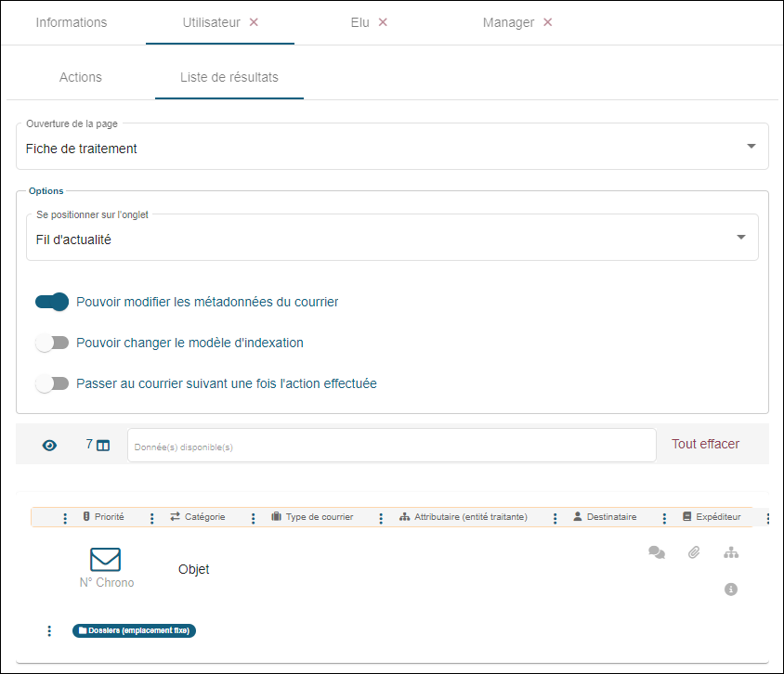Open the dots menu before Priorité

coord(65,518)
